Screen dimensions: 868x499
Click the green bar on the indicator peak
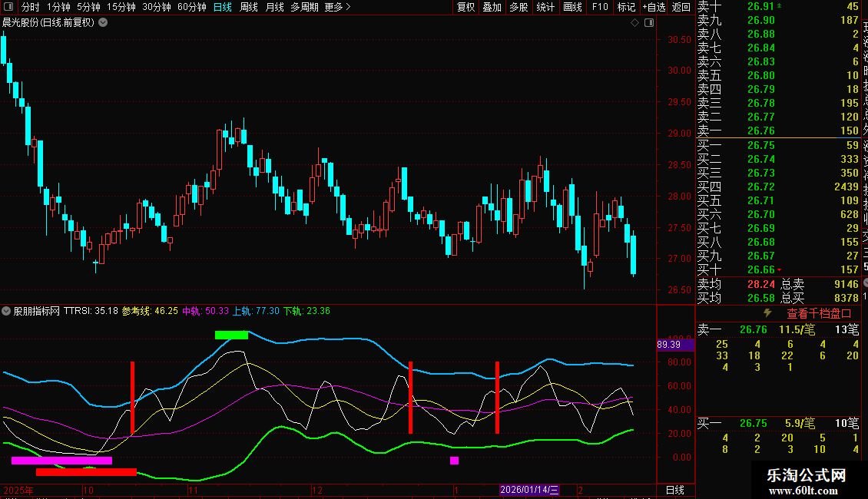point(231,335)
